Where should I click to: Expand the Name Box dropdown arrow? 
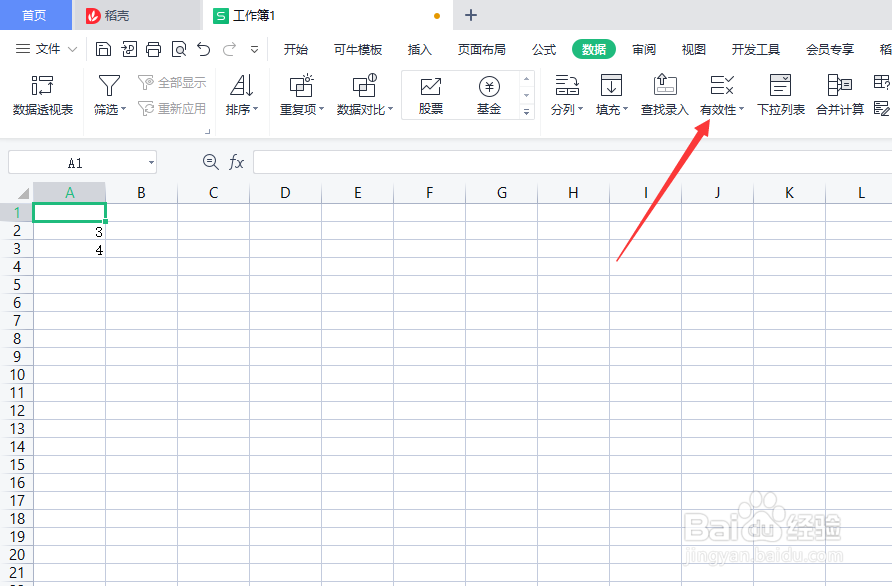pyautogui.click(x=151, y=163)
